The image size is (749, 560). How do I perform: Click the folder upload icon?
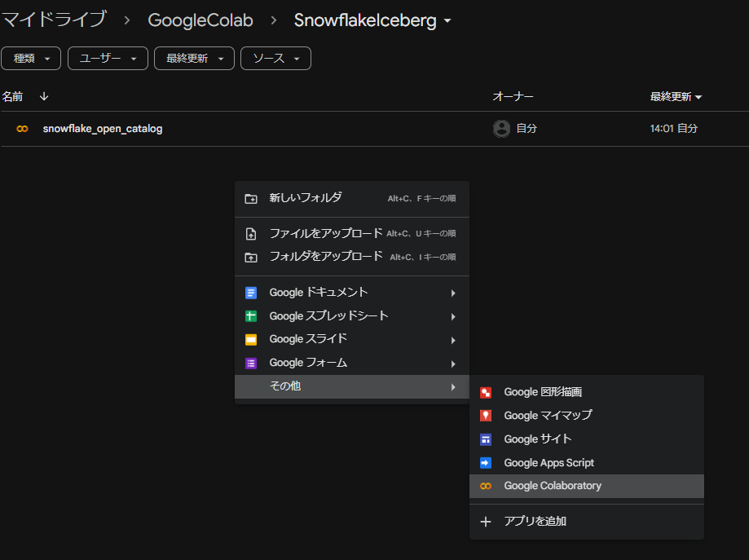[x=251, y=257]
